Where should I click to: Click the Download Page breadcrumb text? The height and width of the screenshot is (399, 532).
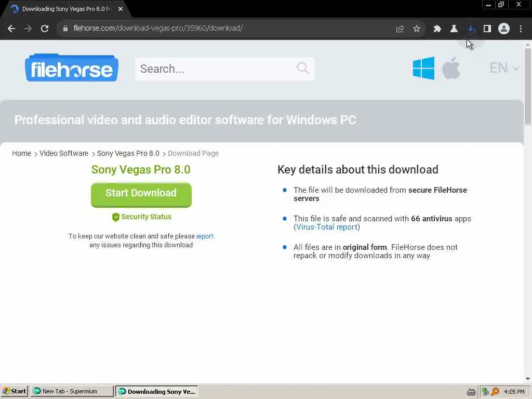pyautogui.click(x=193, y=153)
